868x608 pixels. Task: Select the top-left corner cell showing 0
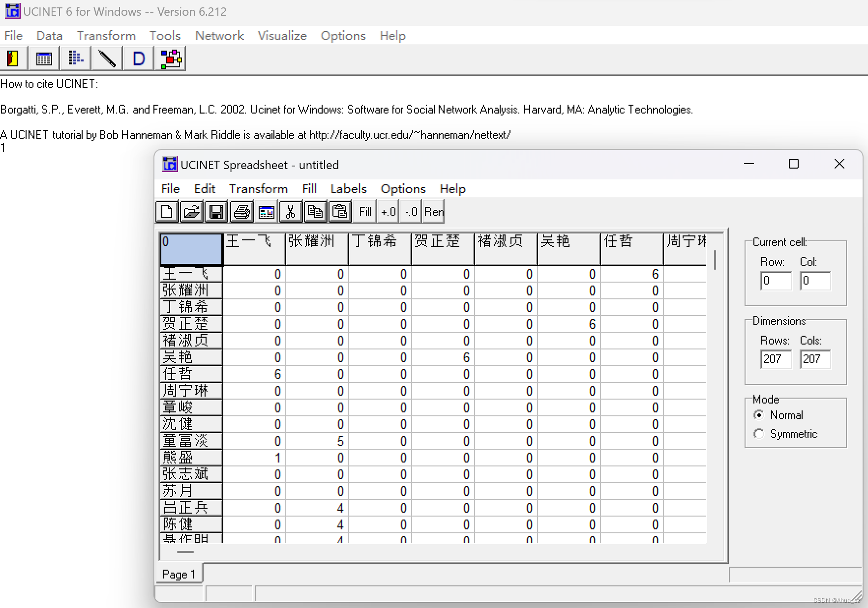(x=191, y=249)
